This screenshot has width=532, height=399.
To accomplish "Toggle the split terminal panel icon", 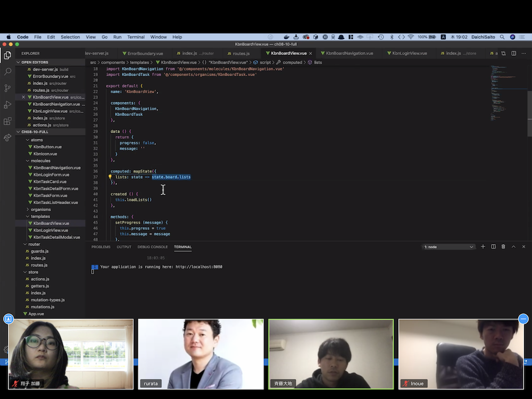I will pos(493,247).
